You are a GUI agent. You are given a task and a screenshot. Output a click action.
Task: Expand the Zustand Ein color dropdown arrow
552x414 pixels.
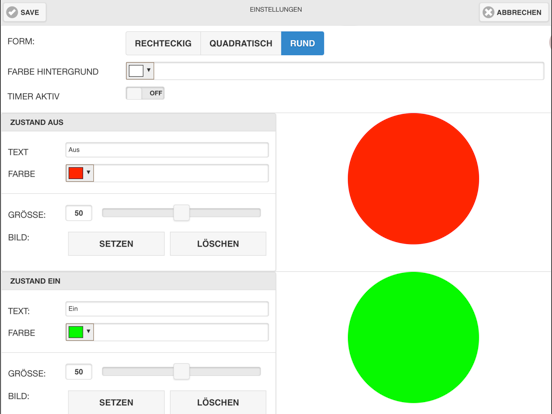tap(88, 331)
